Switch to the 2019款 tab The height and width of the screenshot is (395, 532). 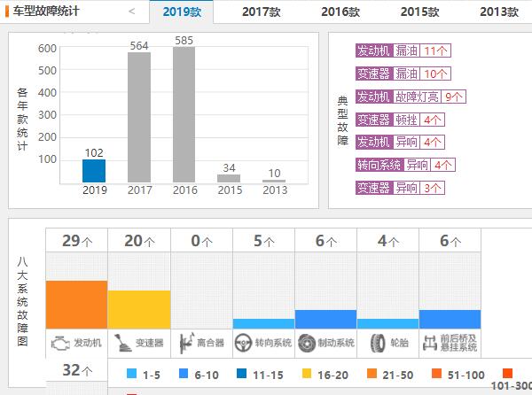click(x=182, y=12)
